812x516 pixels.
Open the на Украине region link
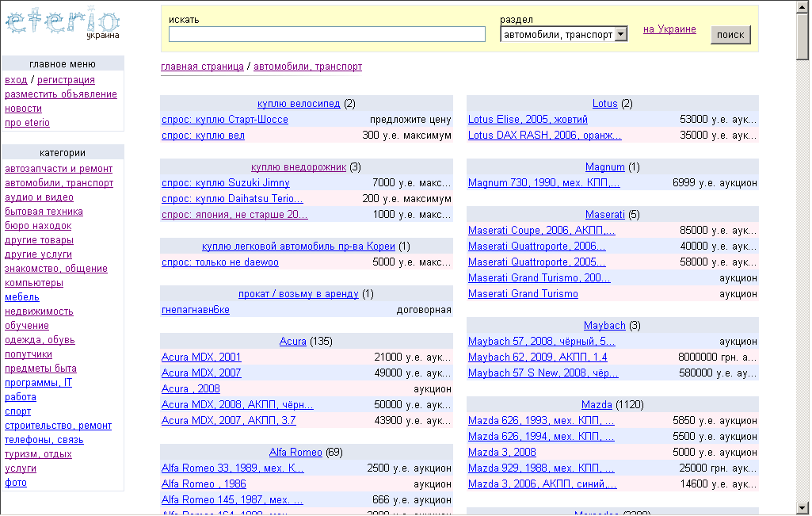tap(669, 29)
